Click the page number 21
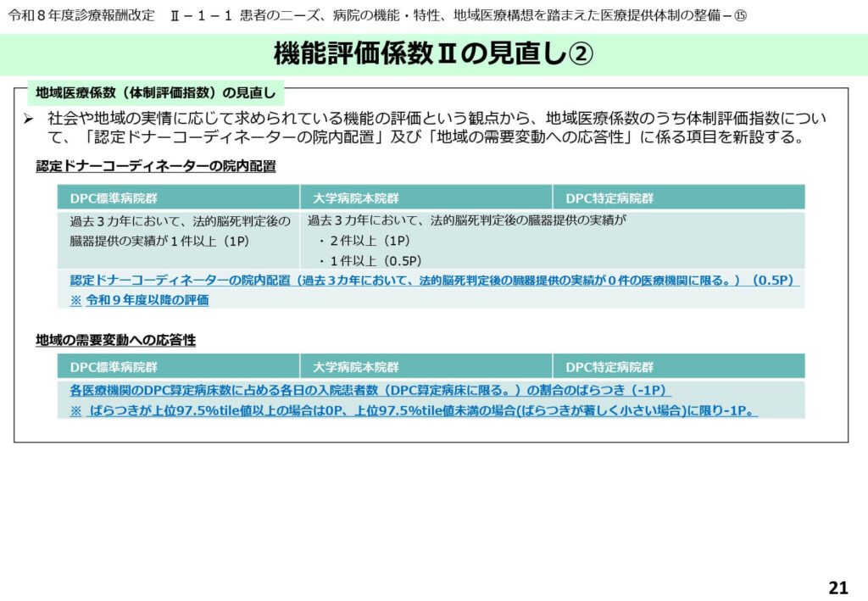Image resolution: width=868 pixels, height=601 pixels. [x=837, y=587]
